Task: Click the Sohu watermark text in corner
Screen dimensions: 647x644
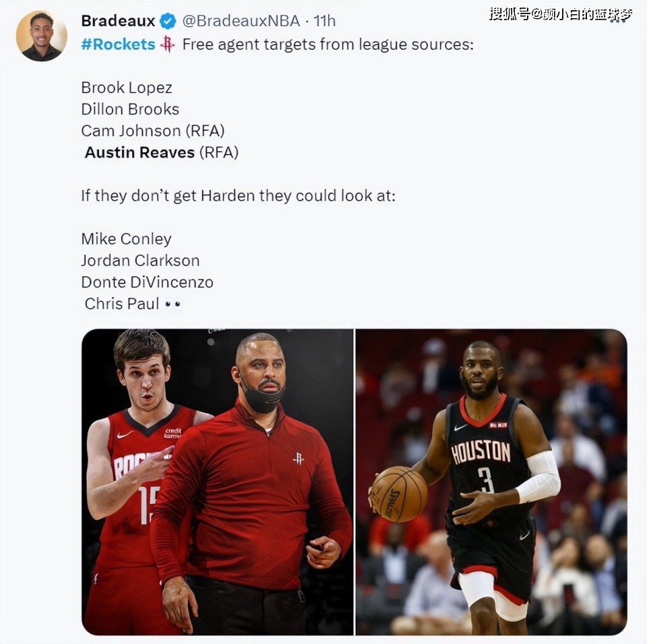Action: (561, 15)
